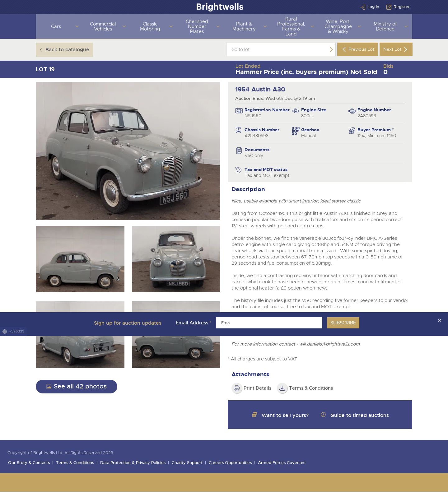Viewport: 448px width, 492px height.
Task: Click the Registration Number plate icon
Action: (x=239, y=111)
